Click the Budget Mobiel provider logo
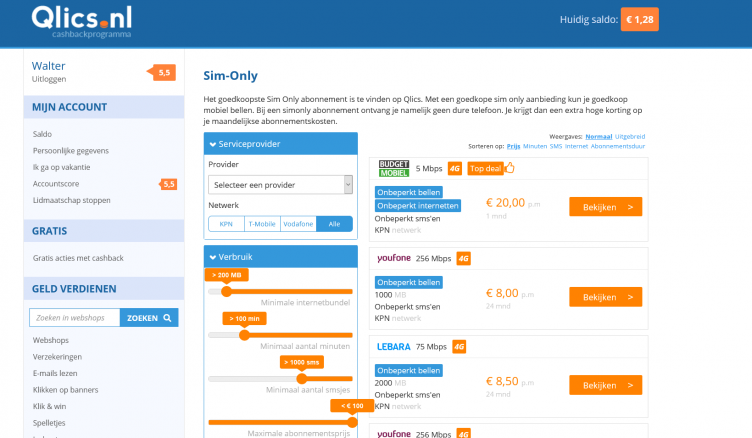Screen dimensions: 752x438 click(x=393, y=168)
